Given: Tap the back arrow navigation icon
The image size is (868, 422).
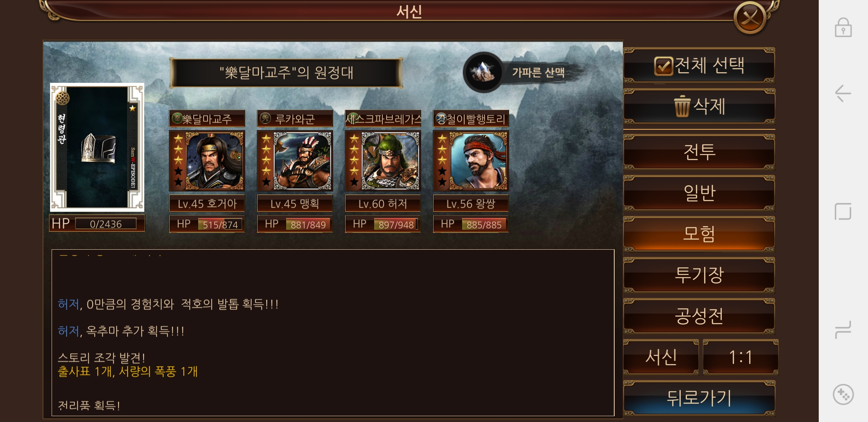Looking at the screenshot, I should (843, 93).
